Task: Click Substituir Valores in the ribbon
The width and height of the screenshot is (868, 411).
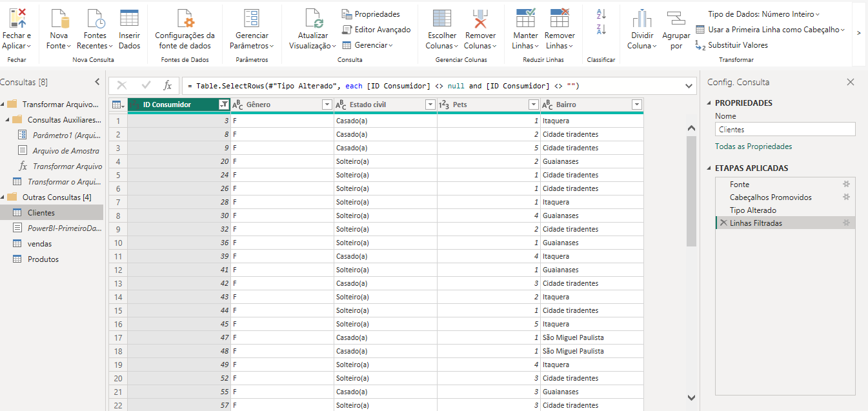Action: (x=732, y=45)
